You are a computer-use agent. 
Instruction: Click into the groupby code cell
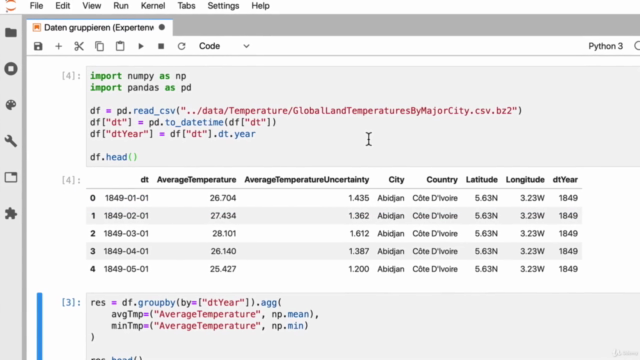tap(362, 326)
